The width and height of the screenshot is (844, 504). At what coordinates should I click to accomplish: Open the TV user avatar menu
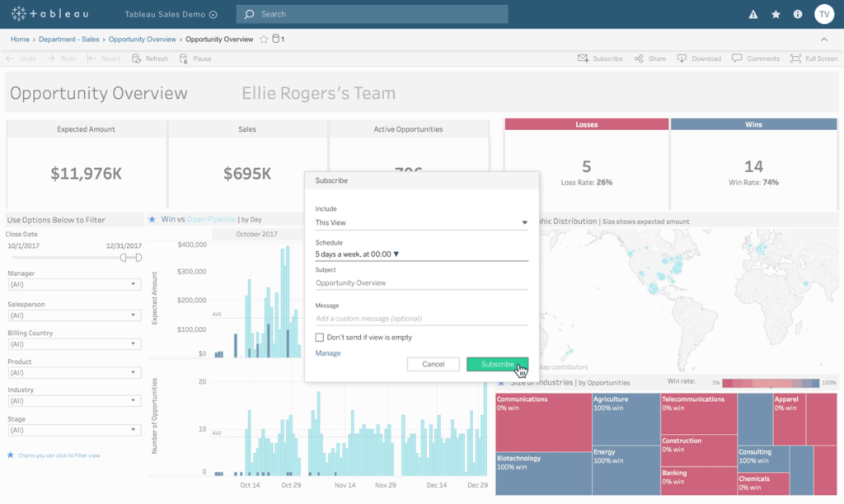point(824,15)
